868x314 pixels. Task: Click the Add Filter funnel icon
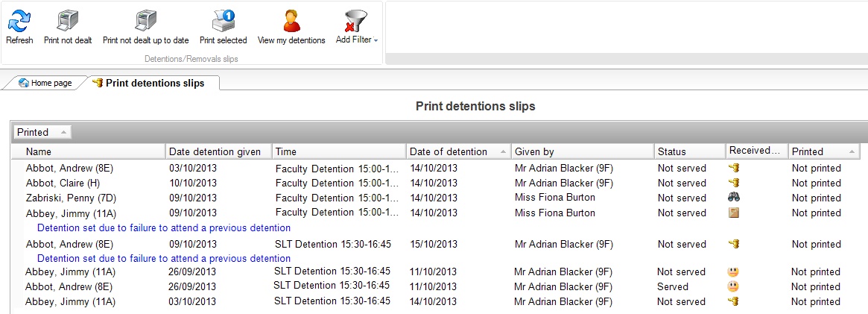coord(355,22)
